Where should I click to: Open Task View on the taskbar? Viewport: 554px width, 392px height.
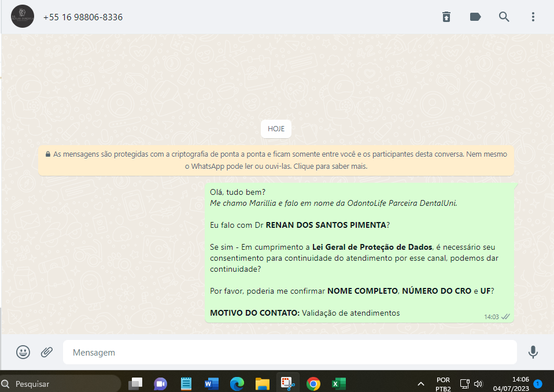[x=135, y=383]
